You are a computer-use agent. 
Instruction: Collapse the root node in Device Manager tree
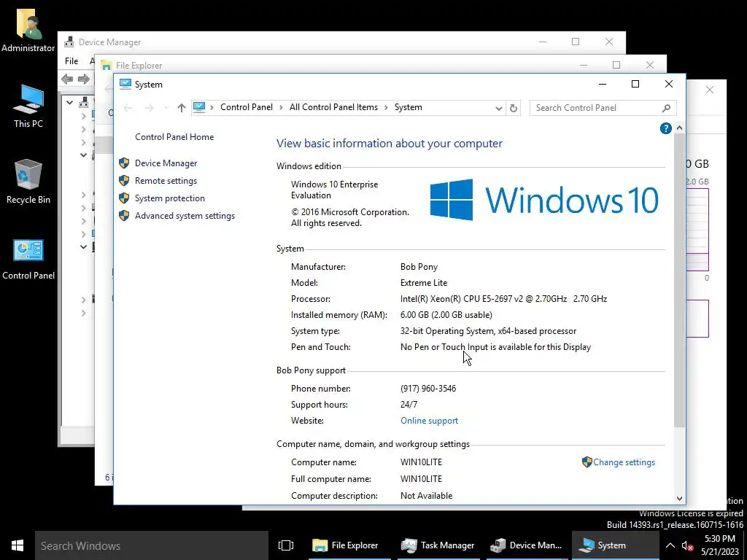(70, 102)
